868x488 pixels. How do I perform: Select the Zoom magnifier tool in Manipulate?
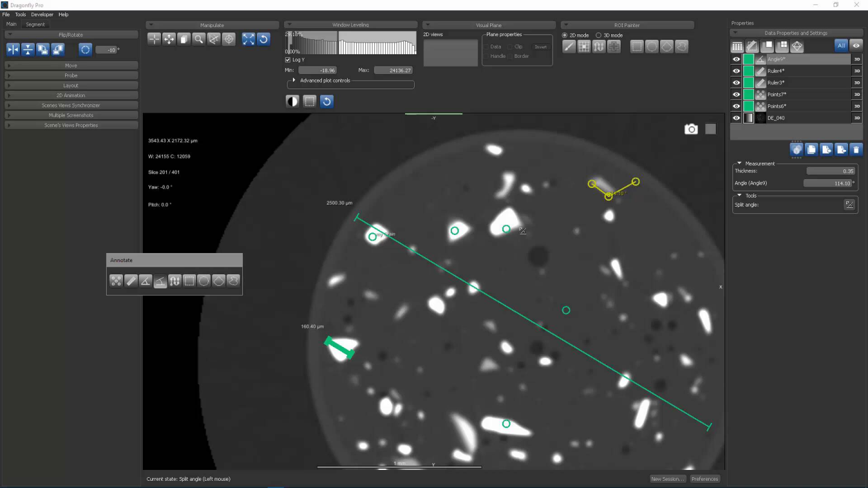[x=198, y=39]
